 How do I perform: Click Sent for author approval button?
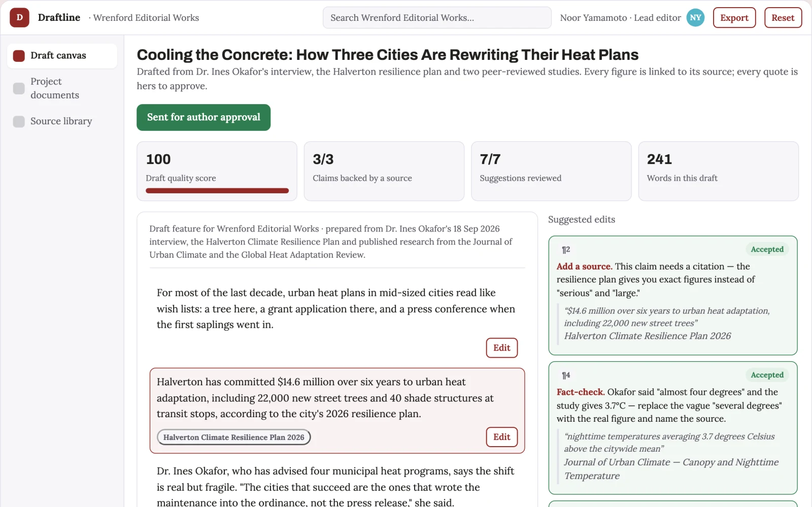pos(204,117)
